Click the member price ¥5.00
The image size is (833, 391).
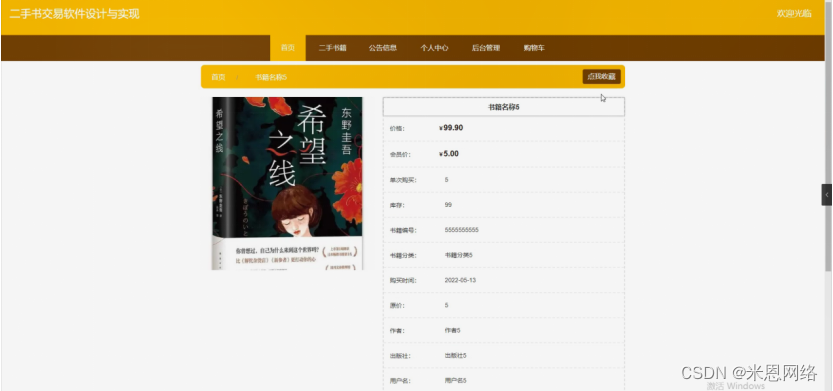pos(449,154)
